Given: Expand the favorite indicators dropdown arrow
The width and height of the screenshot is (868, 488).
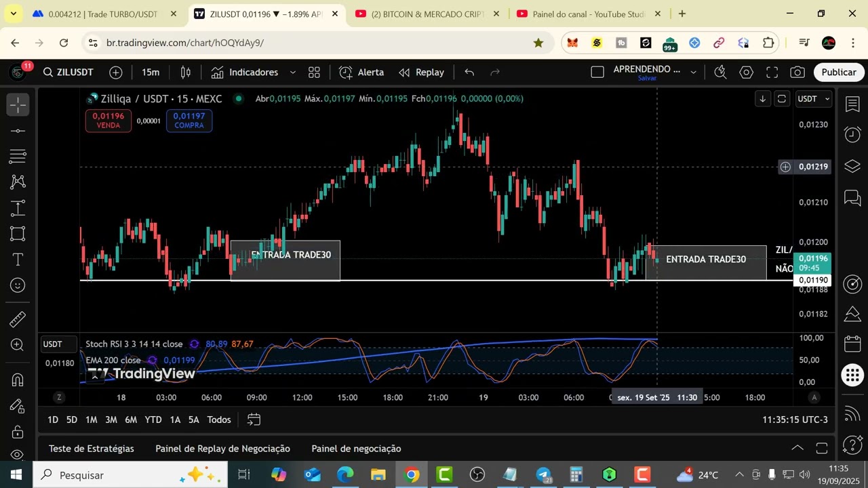Looking at the screenshot, I should pos(293,73).
